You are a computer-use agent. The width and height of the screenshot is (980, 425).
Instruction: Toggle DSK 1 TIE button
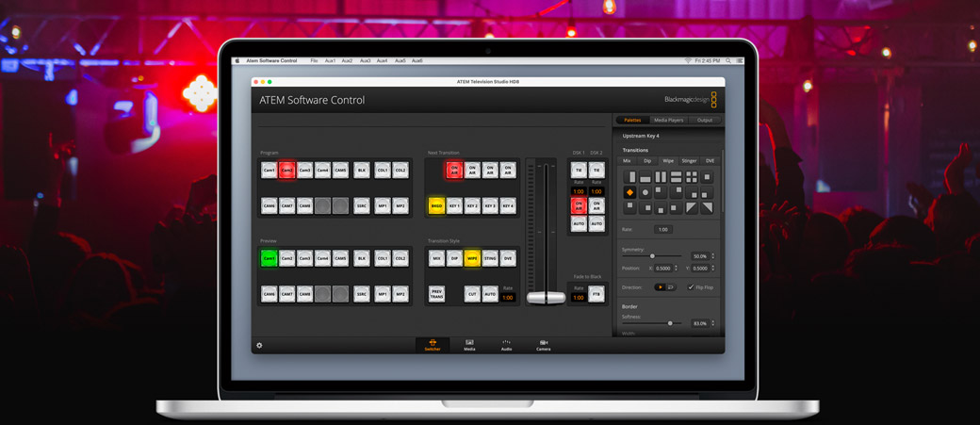pos(579,171)
